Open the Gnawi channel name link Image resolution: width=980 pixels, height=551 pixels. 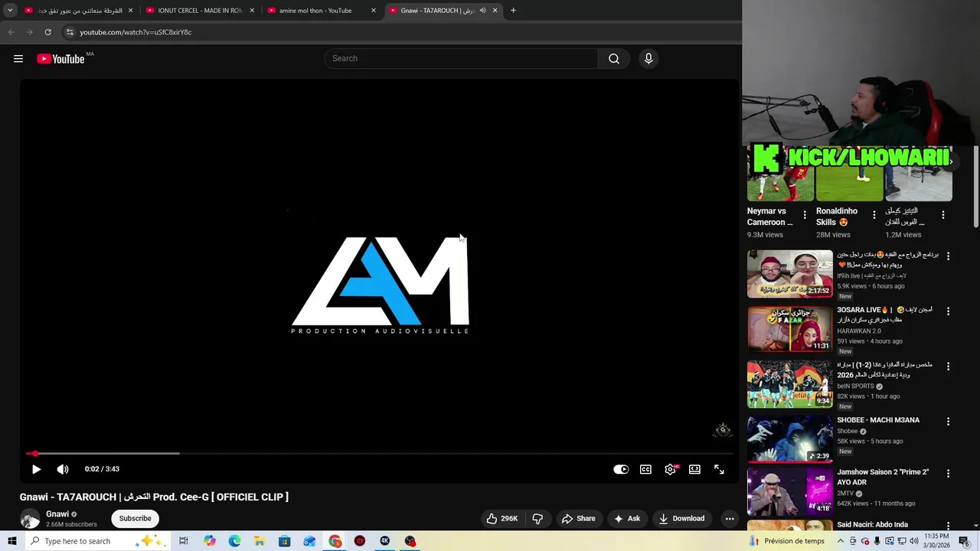[57, 514]
